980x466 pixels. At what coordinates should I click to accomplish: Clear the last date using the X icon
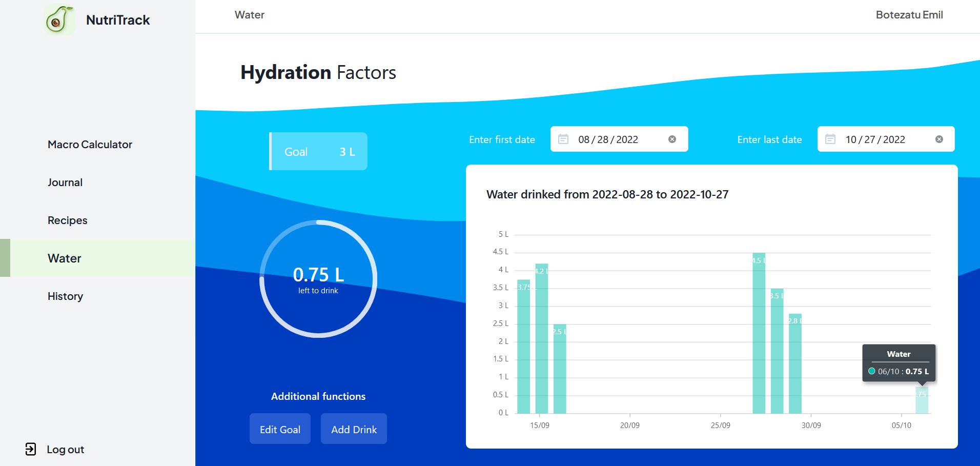[x=939, y=139]
